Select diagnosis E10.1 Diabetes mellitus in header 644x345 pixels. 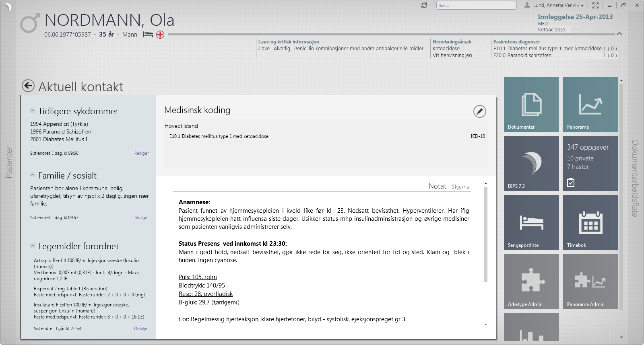pos(555,48)
